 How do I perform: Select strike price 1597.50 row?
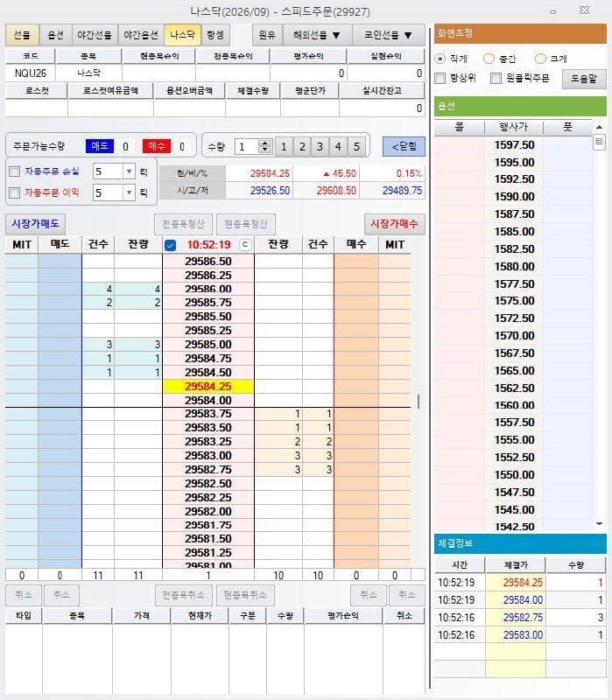pos(514,144)
